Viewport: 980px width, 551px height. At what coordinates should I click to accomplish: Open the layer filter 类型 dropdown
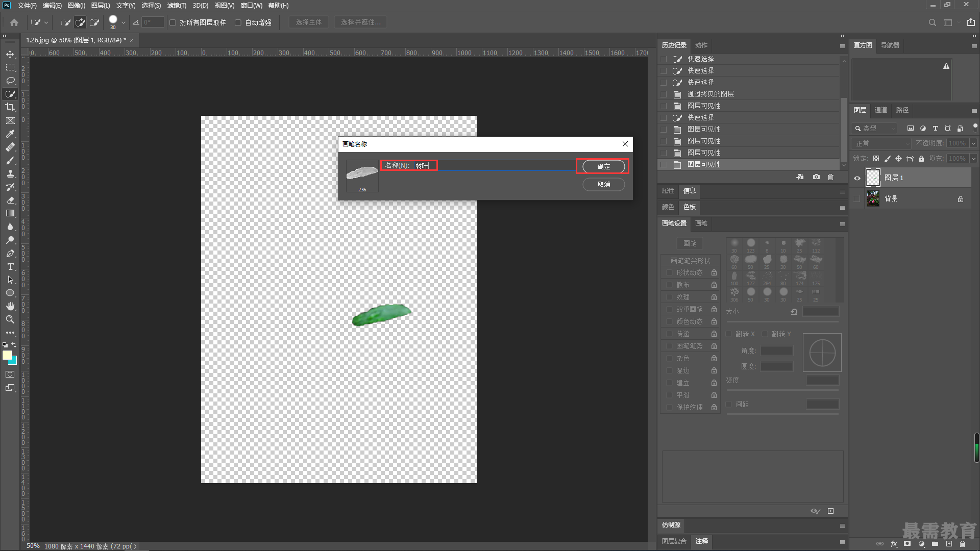[875, 129]
